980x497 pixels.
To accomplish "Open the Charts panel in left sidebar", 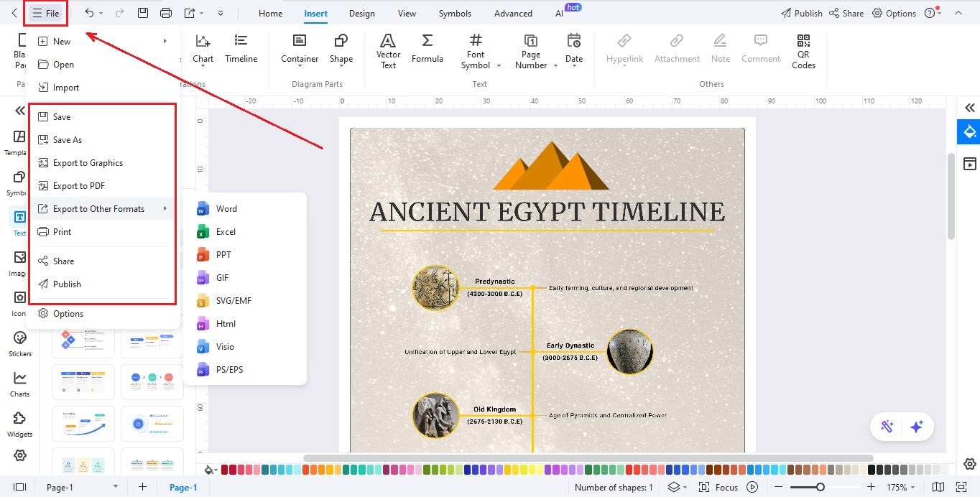I will (20, 384).
